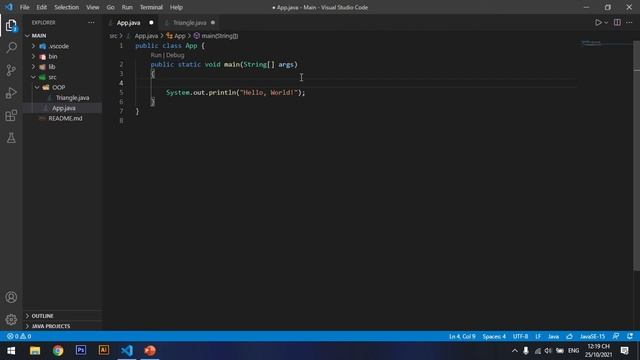This screenshot has width=640, height=360.
Task: Open the Edit menu
Action: pos(42,7)
